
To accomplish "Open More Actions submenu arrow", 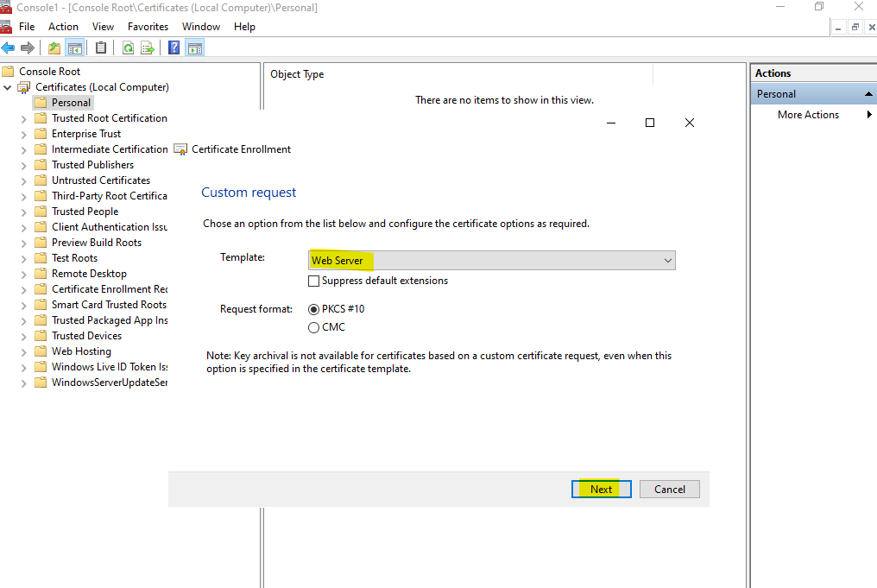I will [869, 115].
